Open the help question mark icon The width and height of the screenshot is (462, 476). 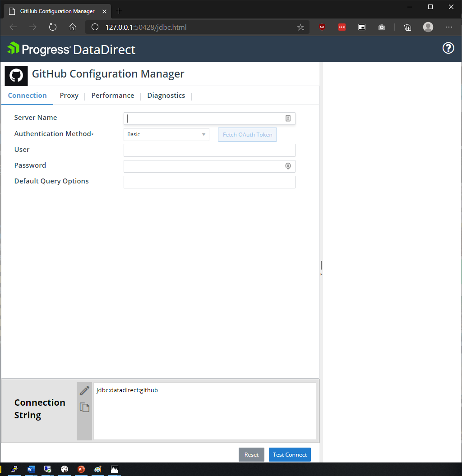pos(448,48)
